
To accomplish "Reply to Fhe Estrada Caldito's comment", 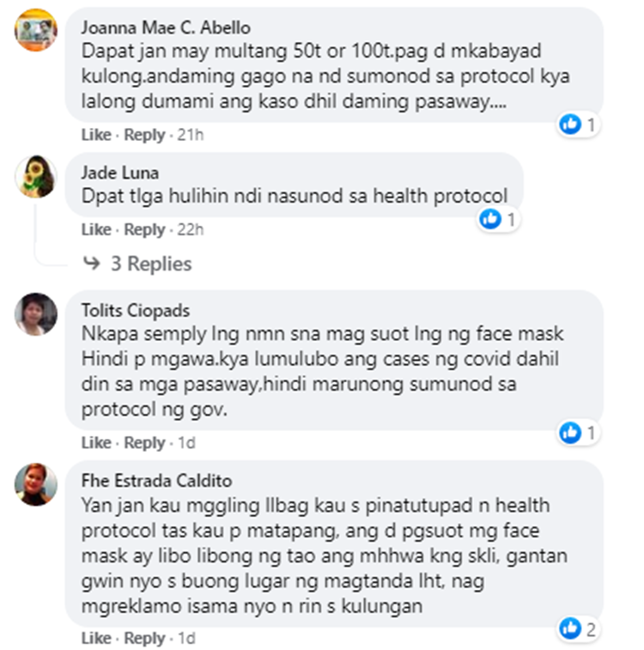I will (x=144, y=638).
